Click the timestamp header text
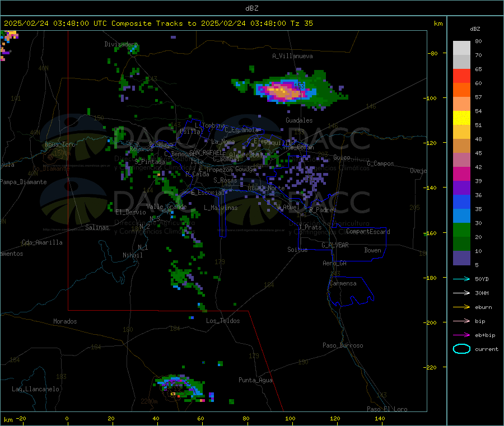Image resolution: width=504 pixels, height=426 pixels. point(158,24)
